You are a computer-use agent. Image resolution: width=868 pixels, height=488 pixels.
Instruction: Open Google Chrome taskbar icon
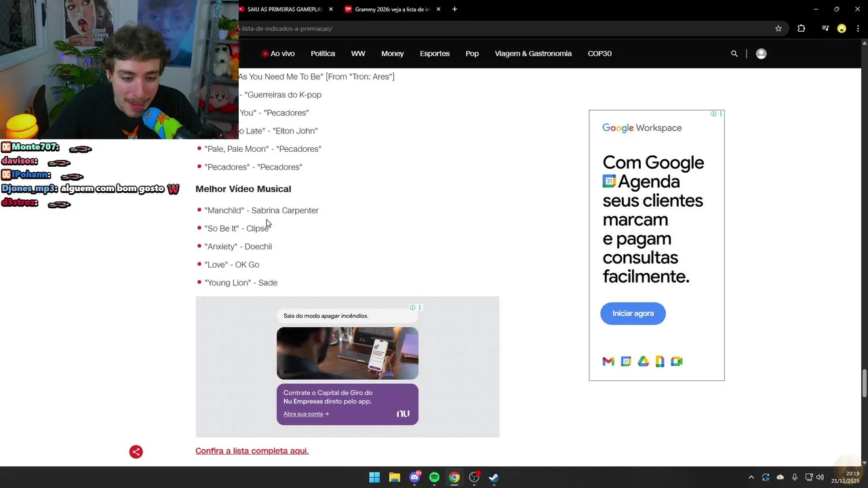point(454,477)
